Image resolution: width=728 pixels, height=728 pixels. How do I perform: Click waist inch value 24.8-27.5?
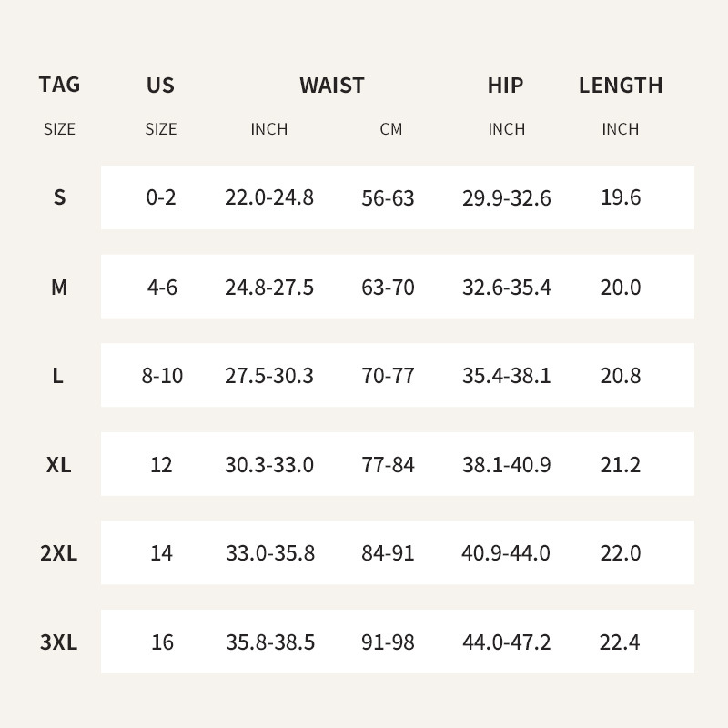tap(269, 288)
